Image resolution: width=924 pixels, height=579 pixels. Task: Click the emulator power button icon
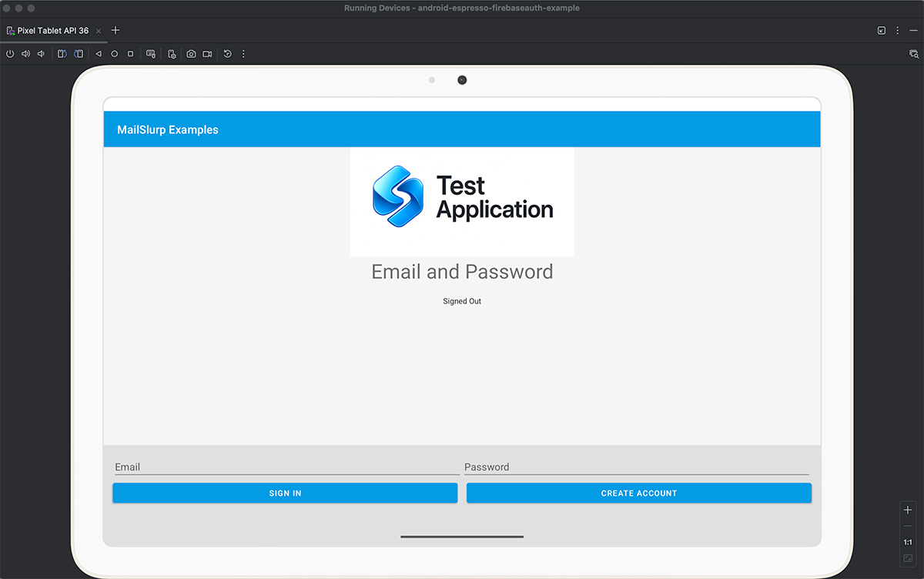pyautogui.click(x=10, y=54)
